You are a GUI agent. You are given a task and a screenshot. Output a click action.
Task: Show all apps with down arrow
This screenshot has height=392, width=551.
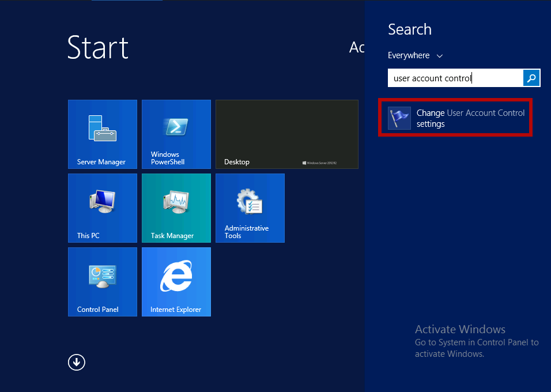pos(77,362)
